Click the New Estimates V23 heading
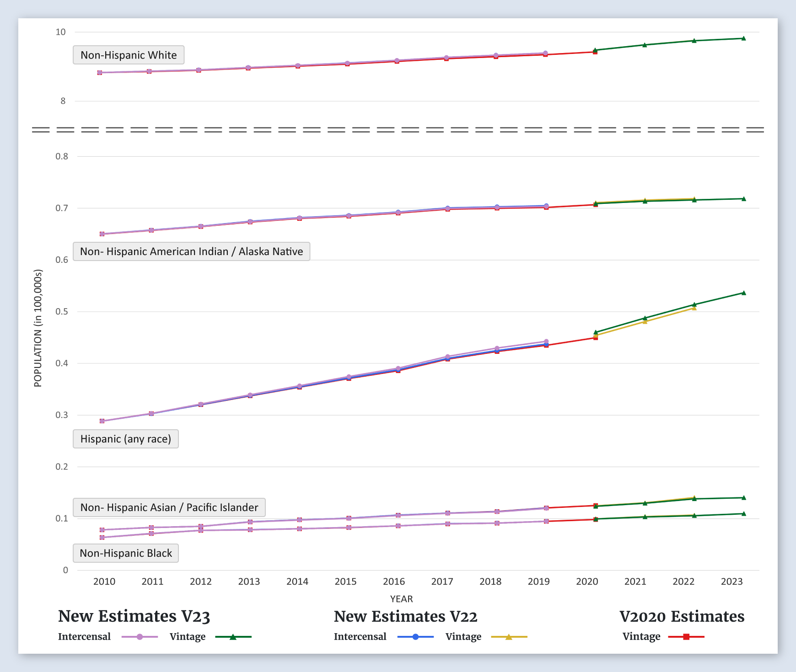The width and height of the screenshot is (796, 672). 134,616
